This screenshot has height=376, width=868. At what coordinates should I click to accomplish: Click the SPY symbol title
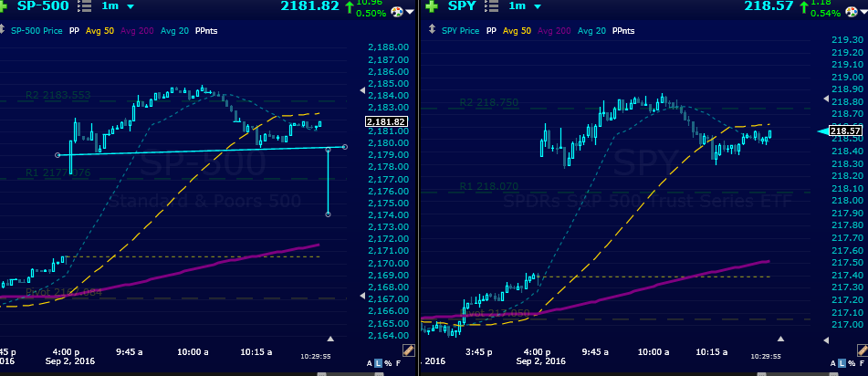pyautogui.click(x=461, y=6)
